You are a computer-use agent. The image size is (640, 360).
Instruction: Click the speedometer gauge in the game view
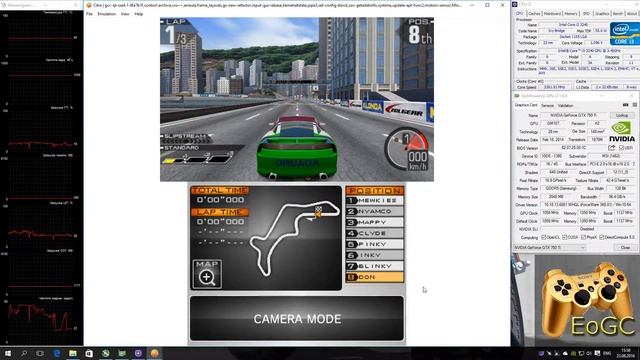click(x=407, y=149)
